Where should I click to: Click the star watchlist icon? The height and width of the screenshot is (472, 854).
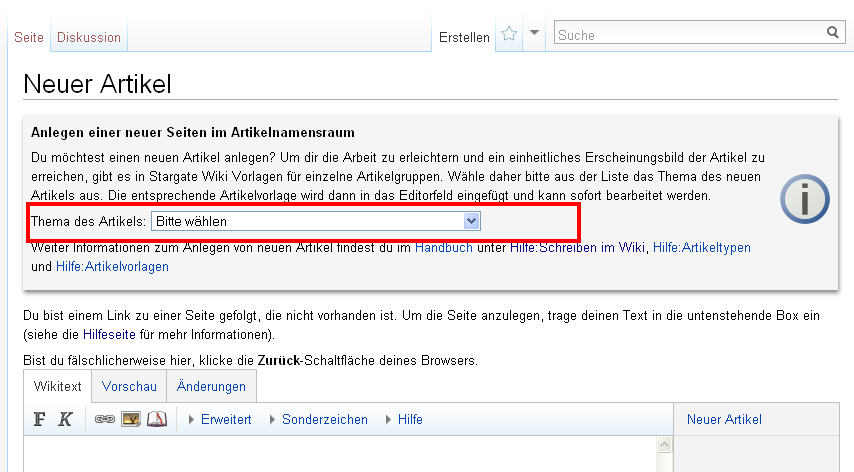click(509, 34)
